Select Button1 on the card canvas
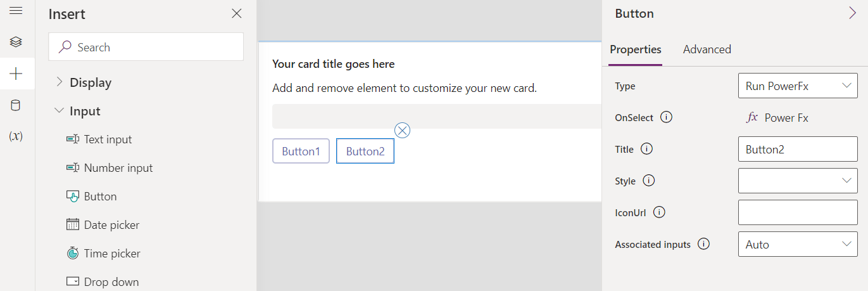The height and width of the screenshot is (291, 868). tap(301, 152)
